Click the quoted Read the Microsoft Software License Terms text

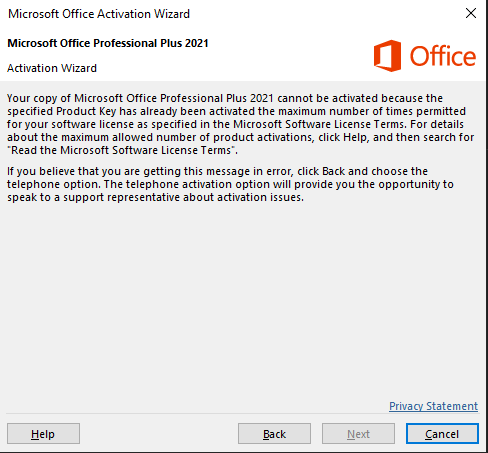(122, 150)
